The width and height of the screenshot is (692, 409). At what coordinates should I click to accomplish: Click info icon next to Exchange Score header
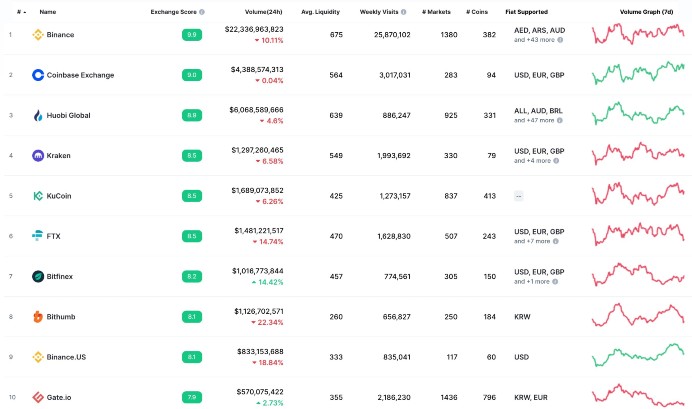pyautogui.click(x=202, y=12)
